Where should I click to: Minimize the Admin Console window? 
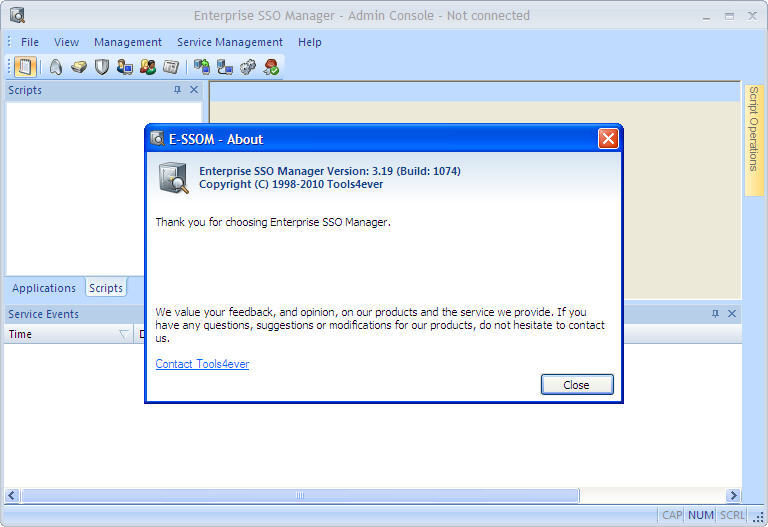pos(706,16)
